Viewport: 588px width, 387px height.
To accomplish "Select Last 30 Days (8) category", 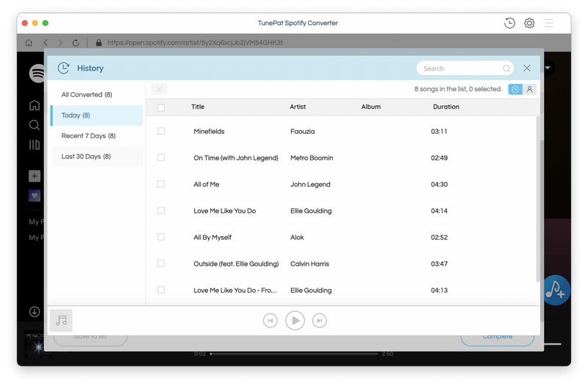I will pos(97,157).
